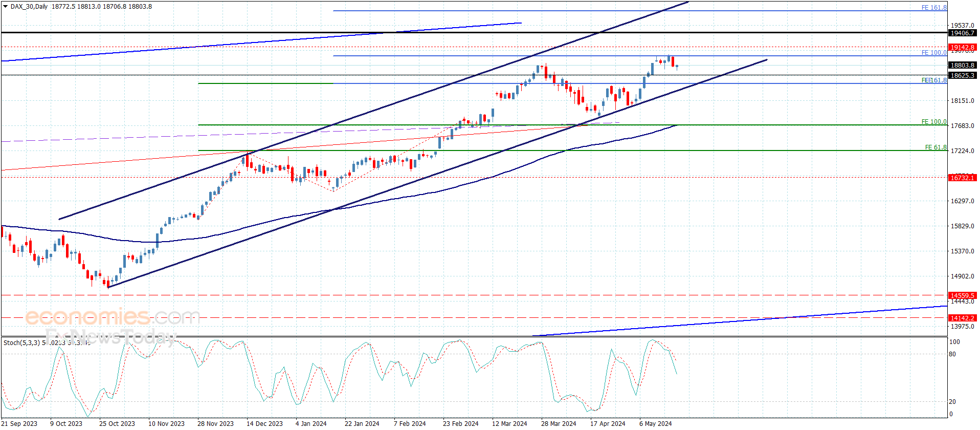Select the 19406.7 black price label
Screen dimensions: 980x430
962,33
